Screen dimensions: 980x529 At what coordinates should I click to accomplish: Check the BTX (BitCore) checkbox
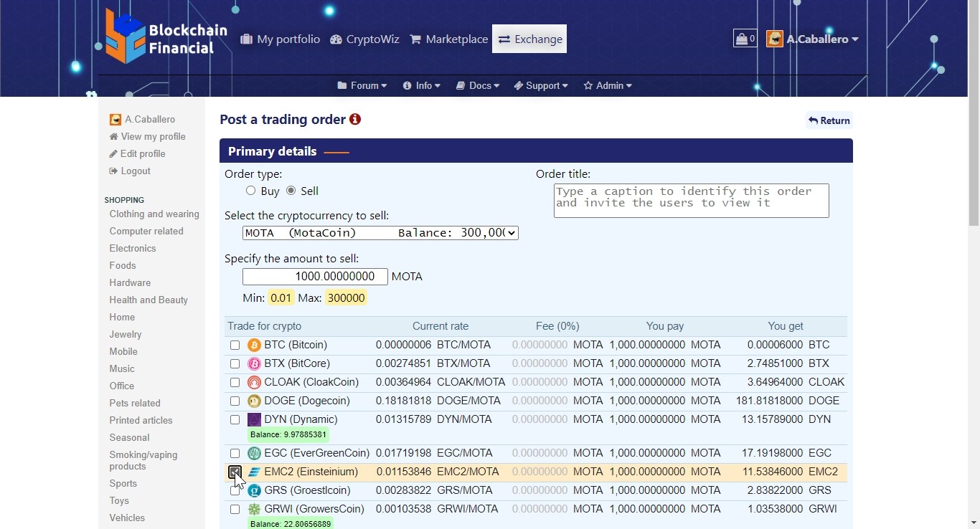point(235,364)
